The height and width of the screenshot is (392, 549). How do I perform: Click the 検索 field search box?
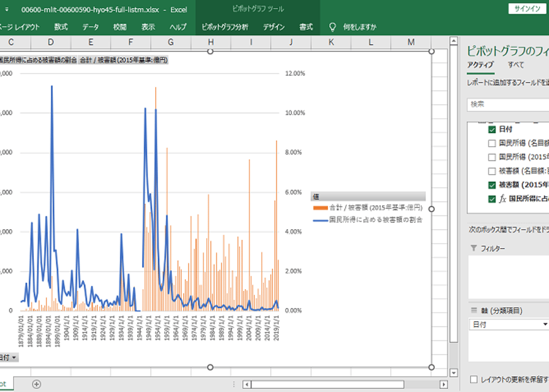tap(508, 105)
